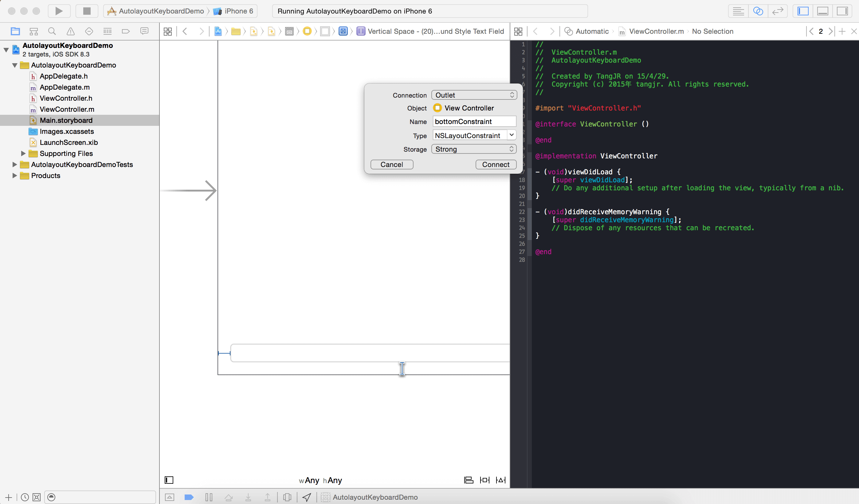The height and width of the screenshot is (504, 859).
Task: Select ViewController.h in project navigator
Action: pyautogui.click(x=66, y=99)
